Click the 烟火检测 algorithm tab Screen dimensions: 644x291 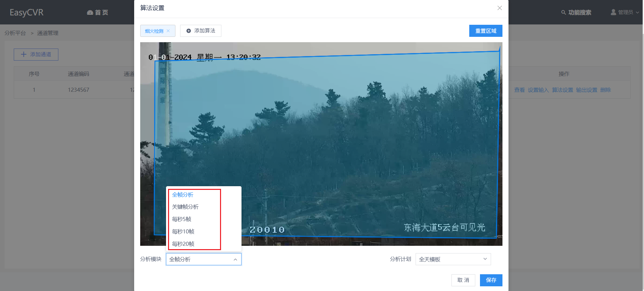point(154,31)
